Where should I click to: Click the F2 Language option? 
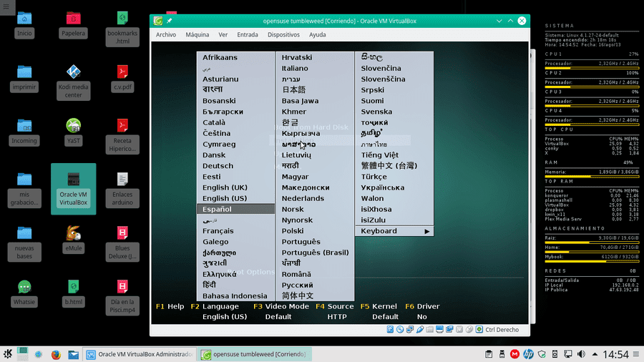pos(215,307)
